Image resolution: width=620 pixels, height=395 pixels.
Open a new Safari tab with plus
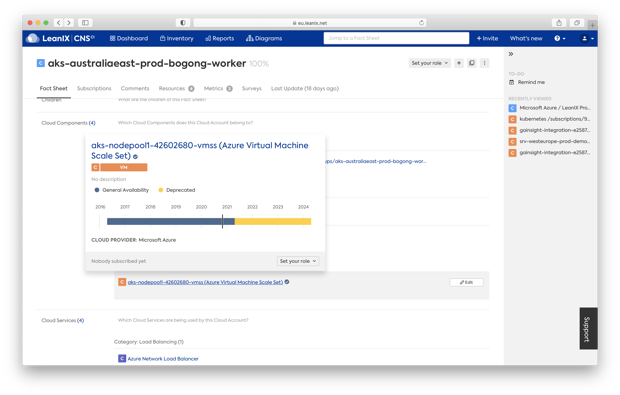[592, 25]
